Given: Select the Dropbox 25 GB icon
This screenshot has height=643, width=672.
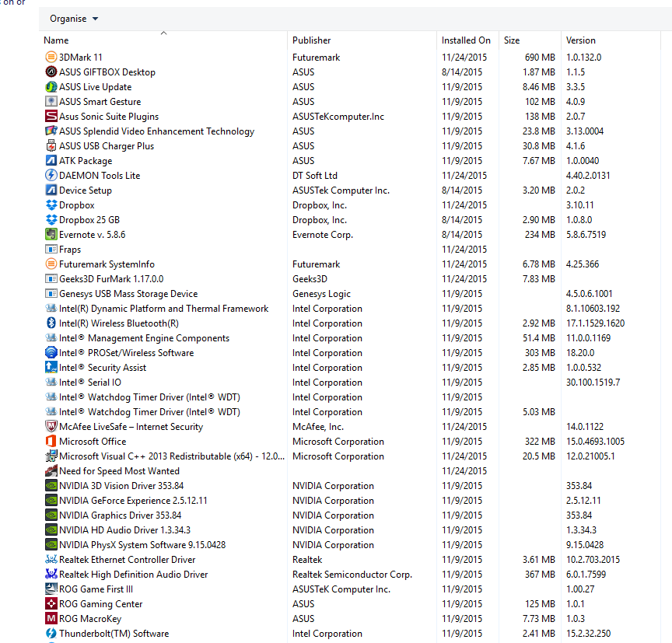Looking at the screenshot, I should [x=51, y=220].
